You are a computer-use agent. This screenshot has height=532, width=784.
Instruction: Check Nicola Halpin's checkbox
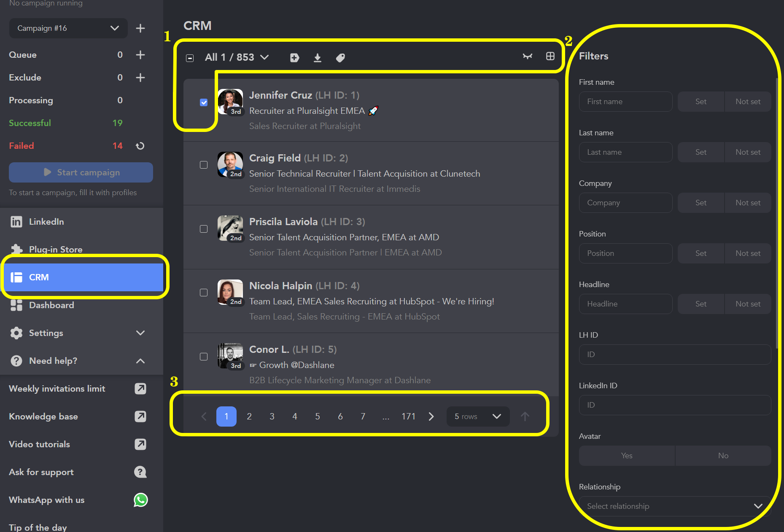tap(204, 293)
